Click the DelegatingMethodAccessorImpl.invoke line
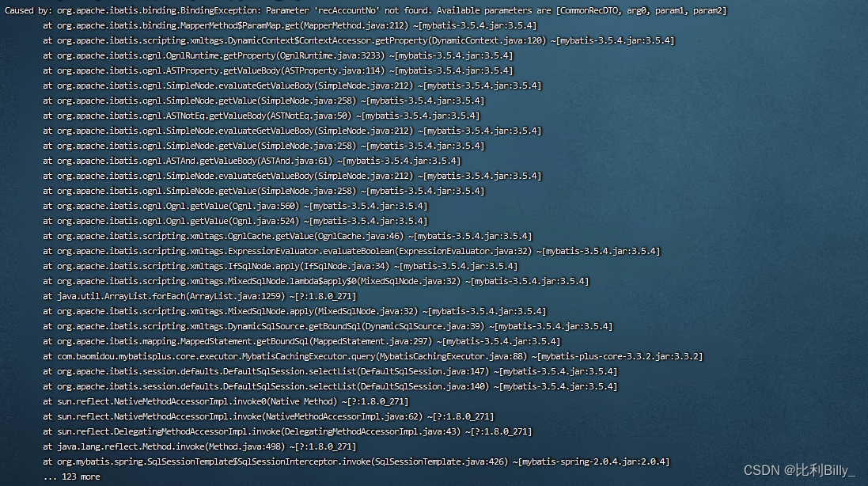The height and width of the screenshot is (486, 868). 287,431
